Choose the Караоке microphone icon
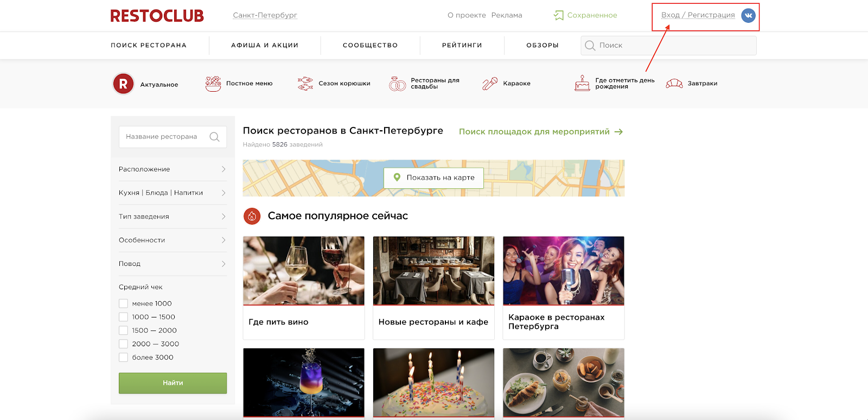The image size is (868, 420). tap(490, 84)
